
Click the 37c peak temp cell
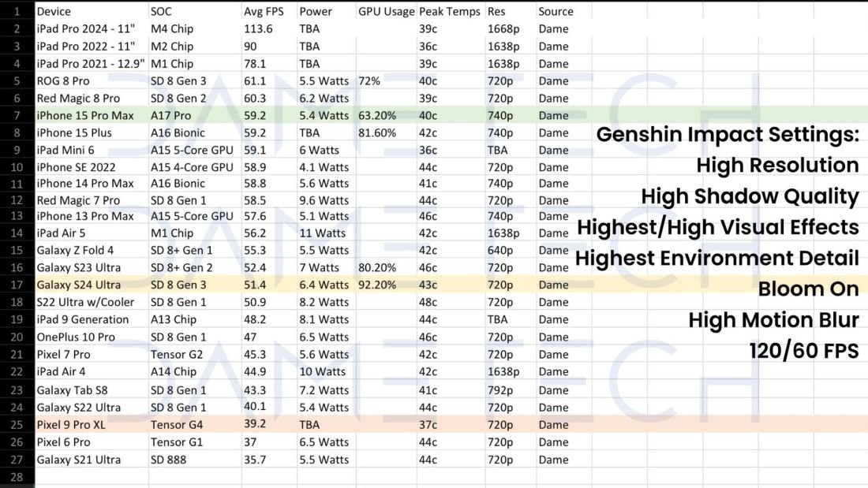(x=451, y=424)
